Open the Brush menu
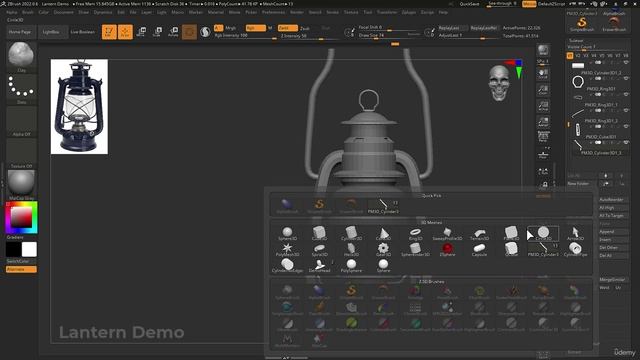The image size is (640, 360). [x=28, y=12]
